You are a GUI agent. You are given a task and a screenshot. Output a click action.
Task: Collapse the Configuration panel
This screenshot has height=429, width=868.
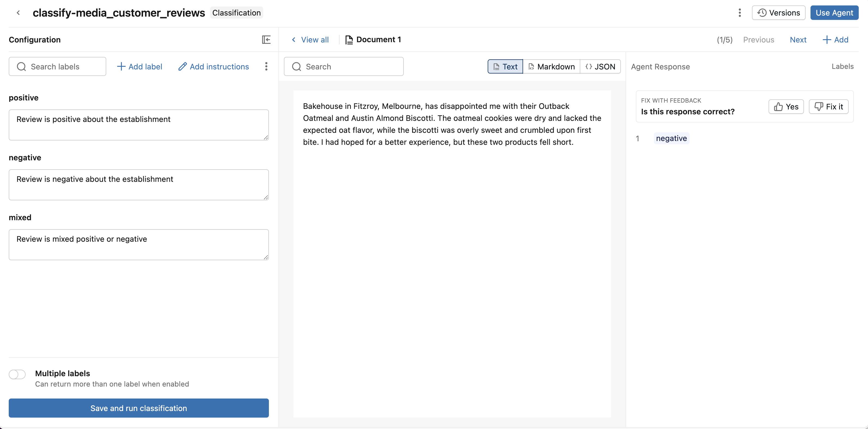coord(266,39)
